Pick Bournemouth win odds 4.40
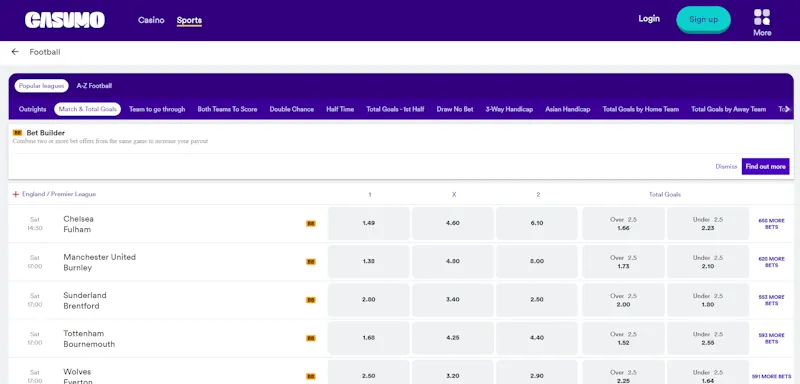Image resolution: width=800 pixels, height=384 pixels. [537, 338]
